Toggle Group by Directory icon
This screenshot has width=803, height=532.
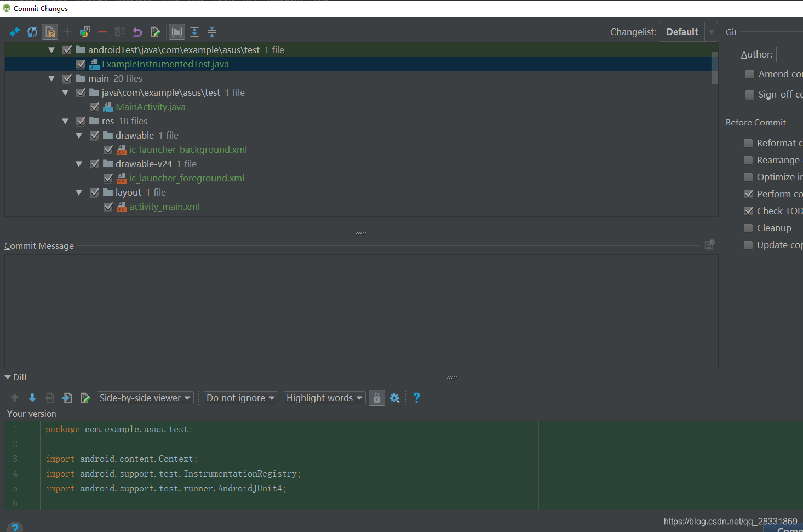177,32
